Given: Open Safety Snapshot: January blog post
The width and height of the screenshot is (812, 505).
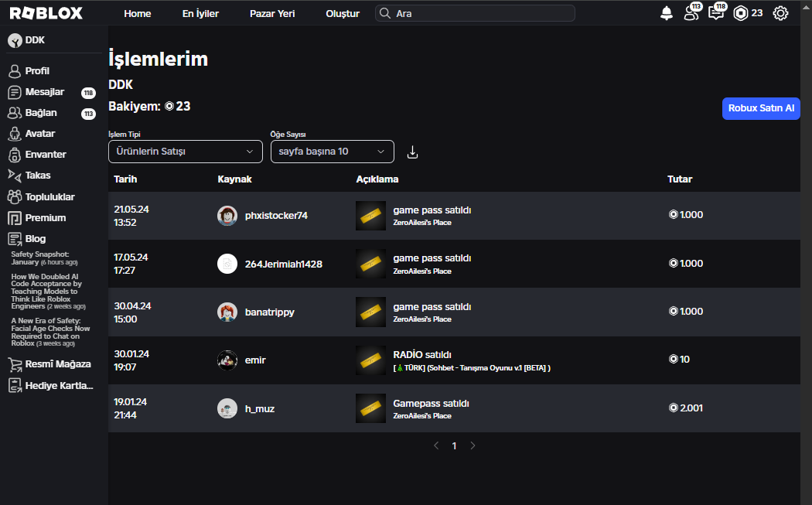Looking at the screenshot, I should (x=45, y=258).
